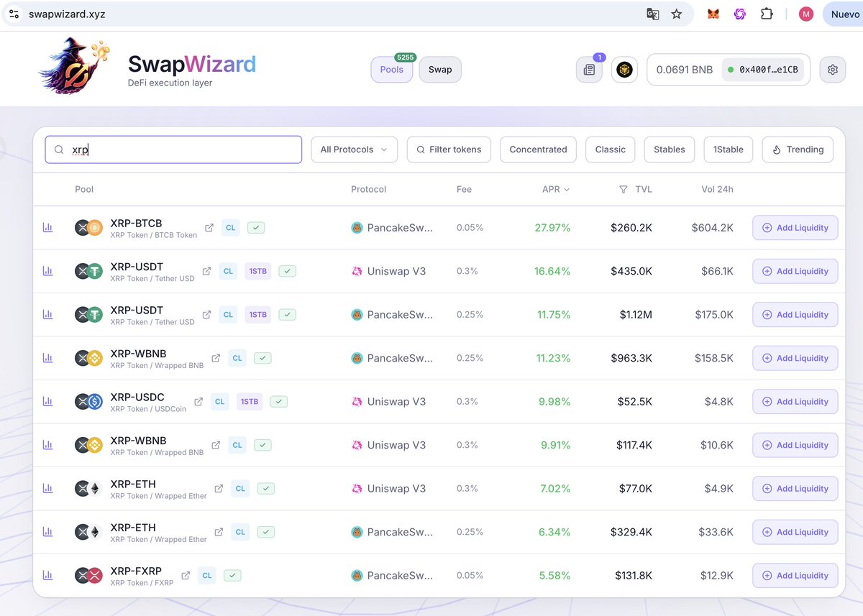Open MetaMask fox extension

coord(713,14)
